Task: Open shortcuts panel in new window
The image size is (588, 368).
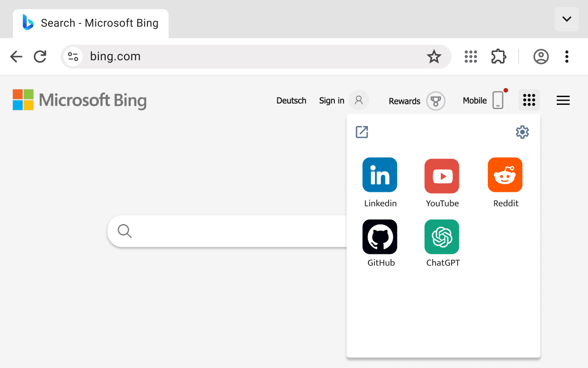Action: [362, 132]
